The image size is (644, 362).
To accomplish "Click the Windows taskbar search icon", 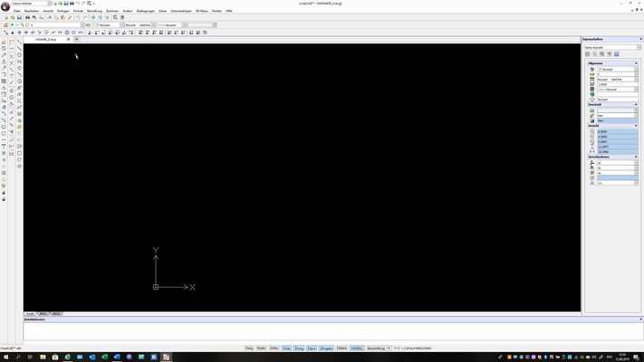I will pos(18,357).
